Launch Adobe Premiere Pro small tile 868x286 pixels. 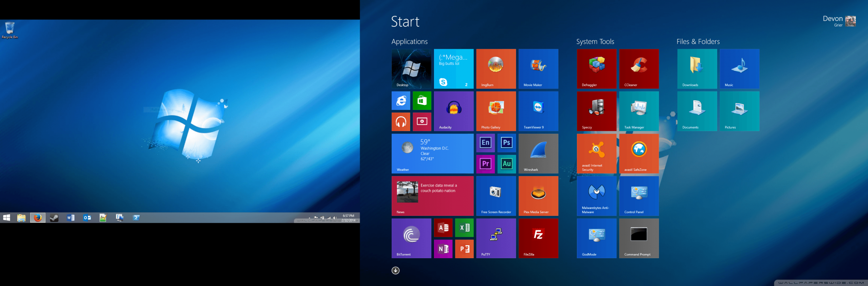485,164
